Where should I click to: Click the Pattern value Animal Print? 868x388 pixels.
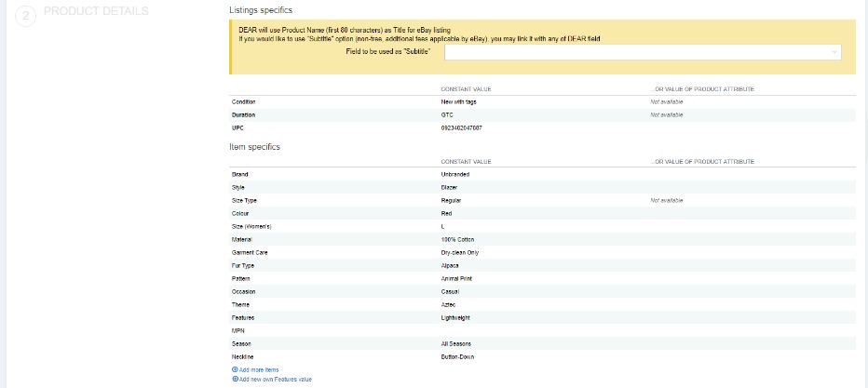456,278
